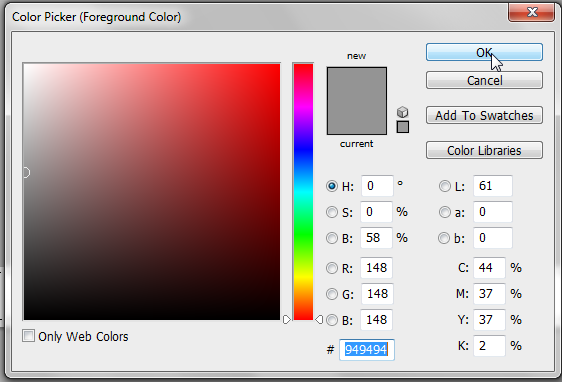Click the left hue slider arrow handle
The height and width of the screenshot is (382, 562).
(x=287, y=319)
